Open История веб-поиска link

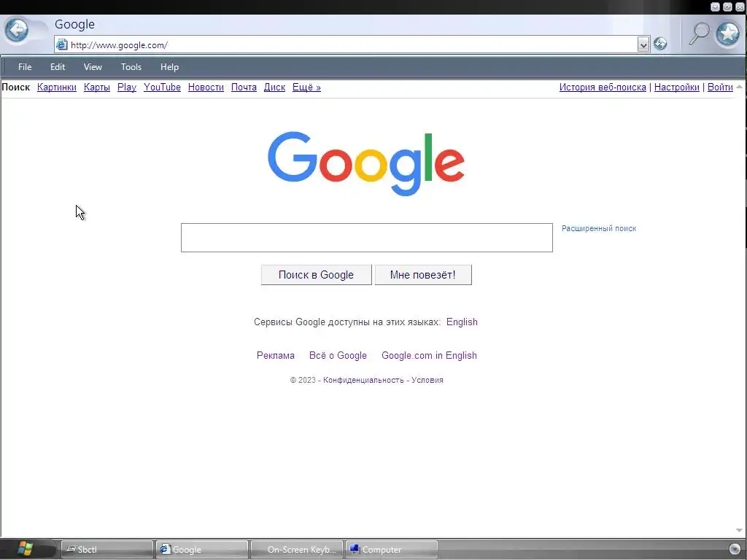[x=603, y=87]
